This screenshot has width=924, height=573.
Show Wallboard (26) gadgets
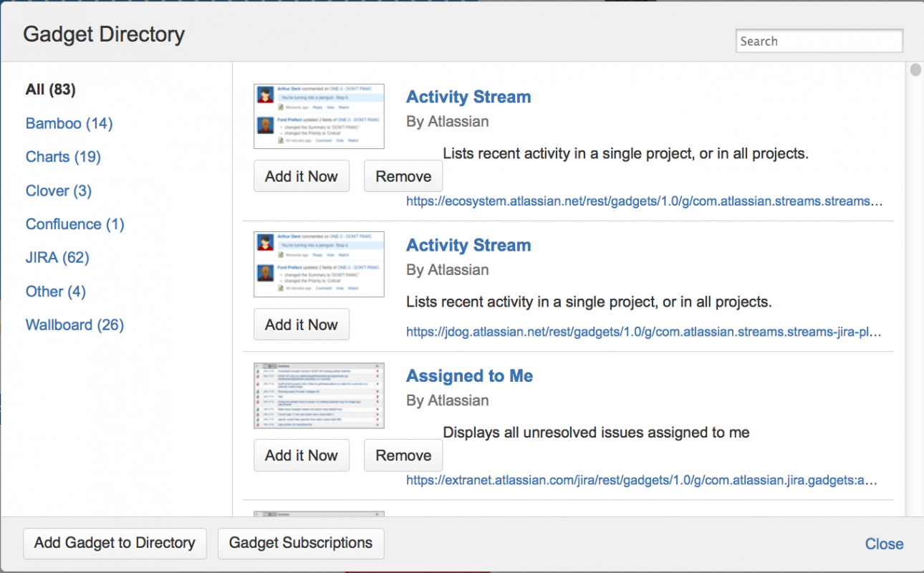(x=74, y=325)
